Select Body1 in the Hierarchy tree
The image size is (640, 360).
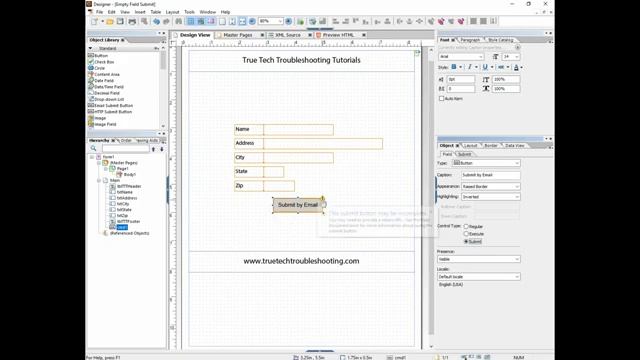coord(129,175)
